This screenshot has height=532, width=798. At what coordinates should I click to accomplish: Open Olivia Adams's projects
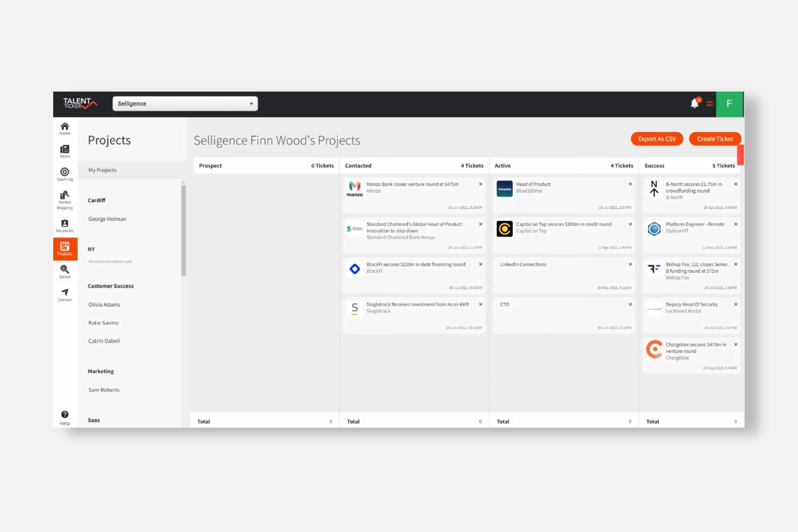tap(104, 304)
